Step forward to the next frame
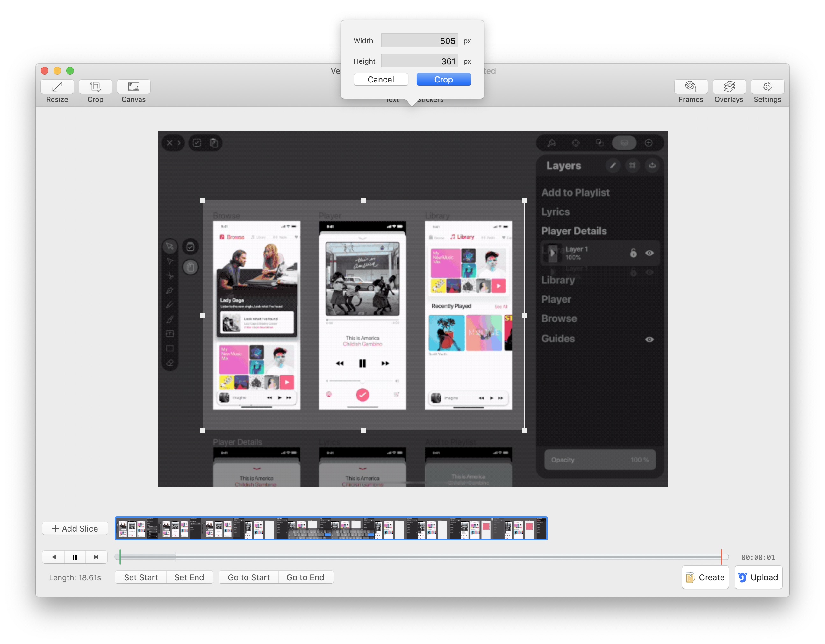Image resolution: width=825 pixels, height=644 pixels. click(x=96, y=557)
